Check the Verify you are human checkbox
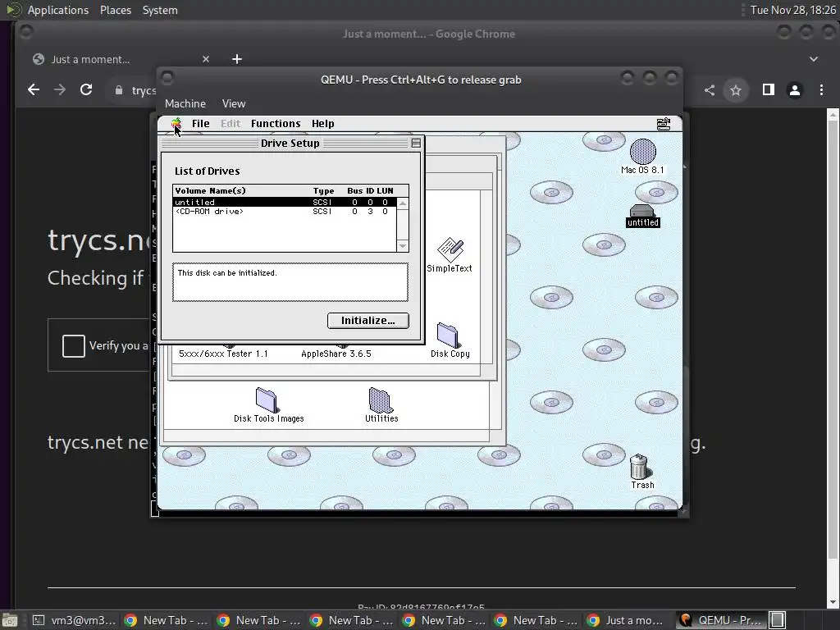 73,345
